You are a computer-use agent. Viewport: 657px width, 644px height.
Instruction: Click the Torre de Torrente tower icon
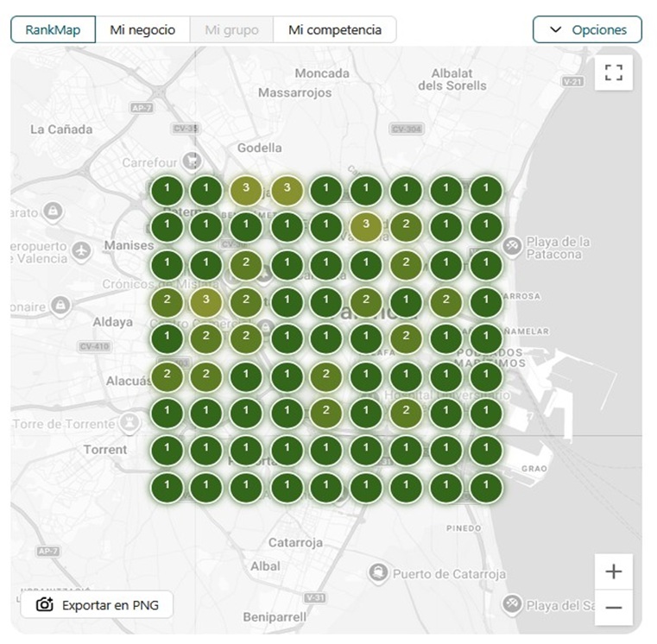coord(129,423)
